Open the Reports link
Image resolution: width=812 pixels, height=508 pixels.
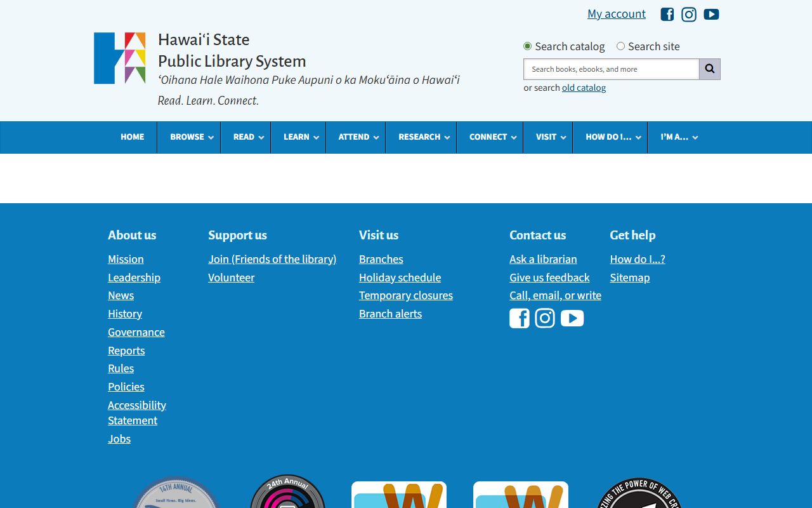[x=126, y=351]
